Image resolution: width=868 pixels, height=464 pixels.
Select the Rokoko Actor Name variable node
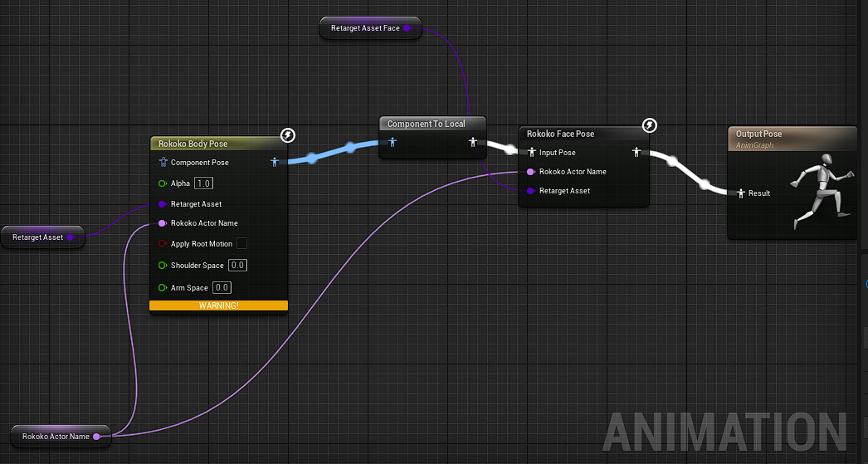(61, 437)
